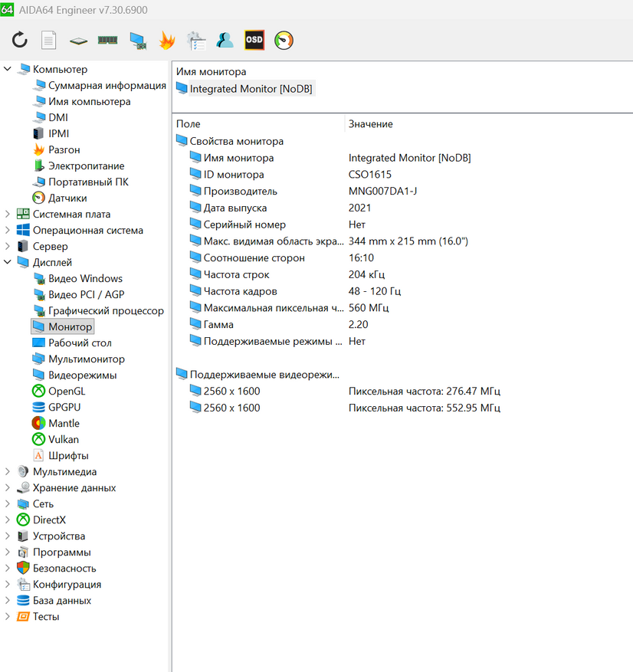Click the Значение column header

click(371, 124)
